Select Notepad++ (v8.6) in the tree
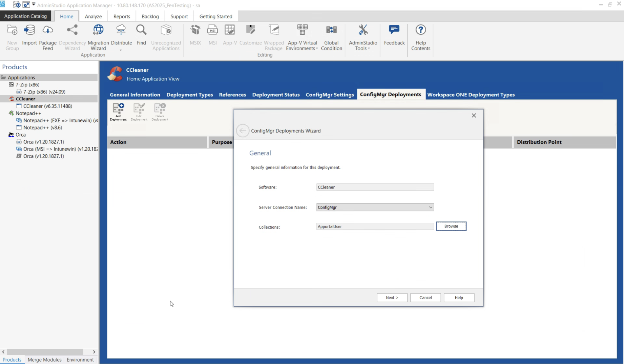 (43, 128)
